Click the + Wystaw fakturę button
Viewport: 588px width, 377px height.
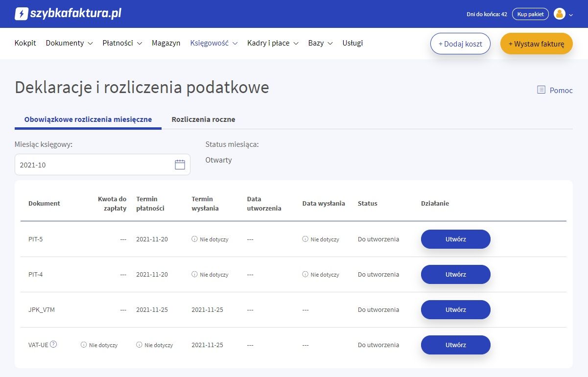pyautogui.click(x=537, y=44)
